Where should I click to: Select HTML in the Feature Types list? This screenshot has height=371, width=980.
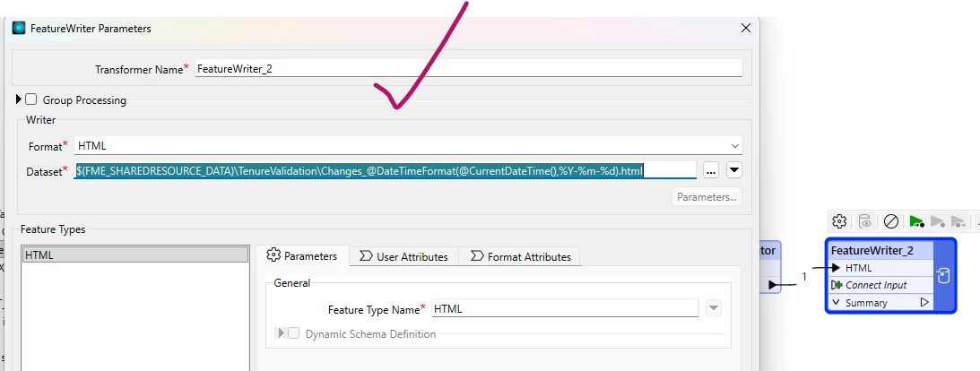tap(135, 255)
